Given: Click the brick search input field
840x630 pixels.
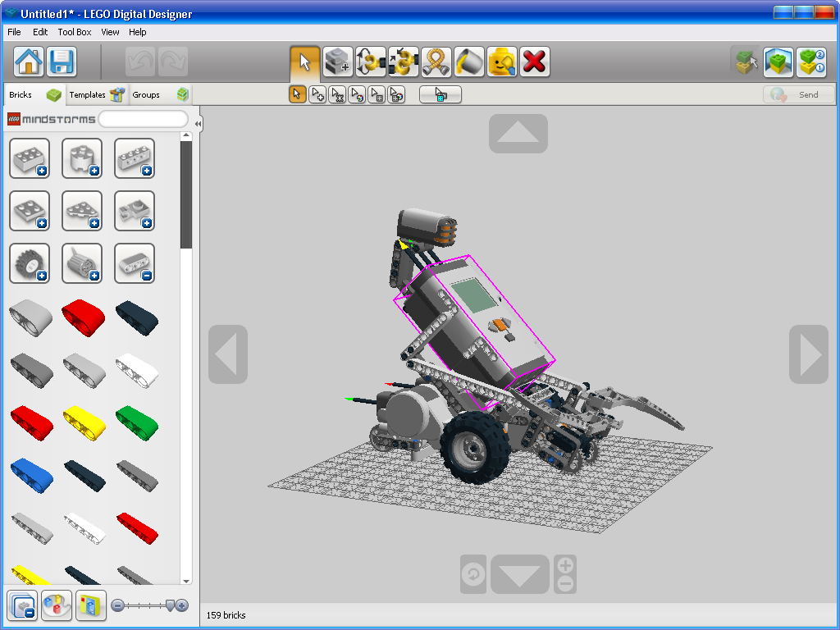Looking at the screenshot, I should (x=143, y=119).
